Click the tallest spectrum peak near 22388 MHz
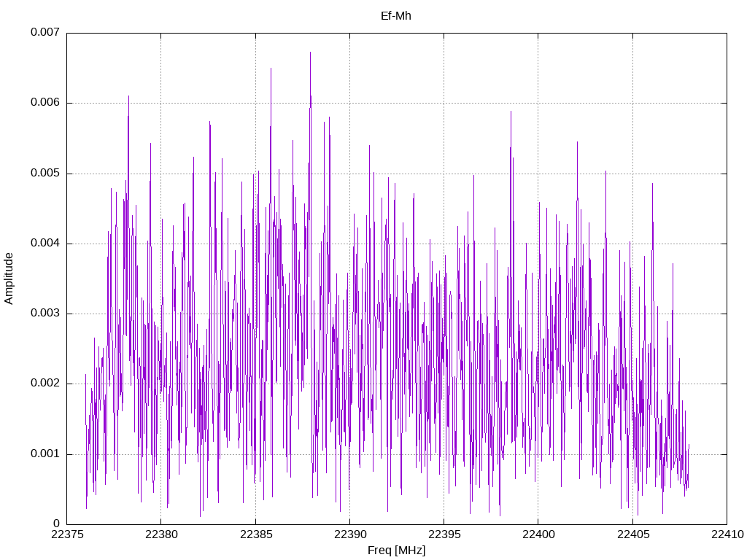747x560 pixels. coord(310,52)
